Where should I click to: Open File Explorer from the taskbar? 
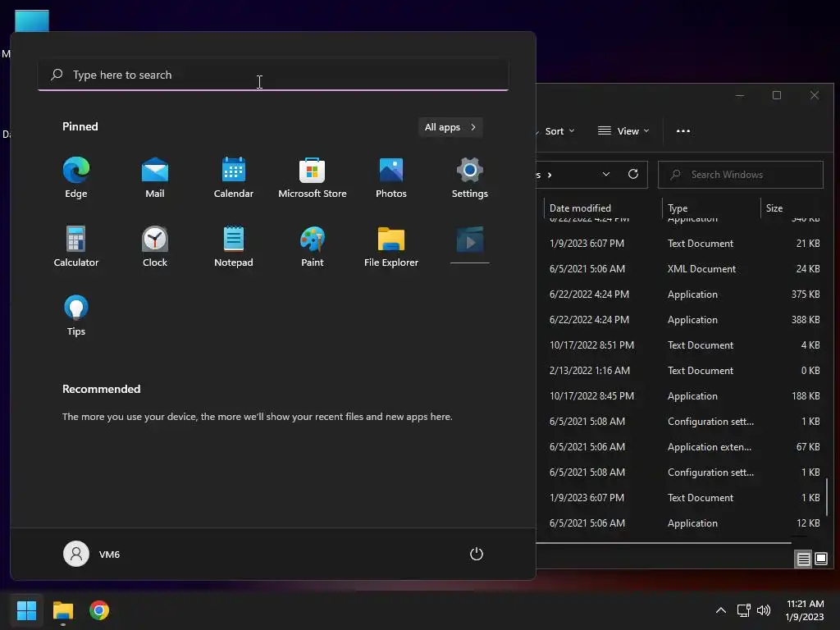pos(62,610)
